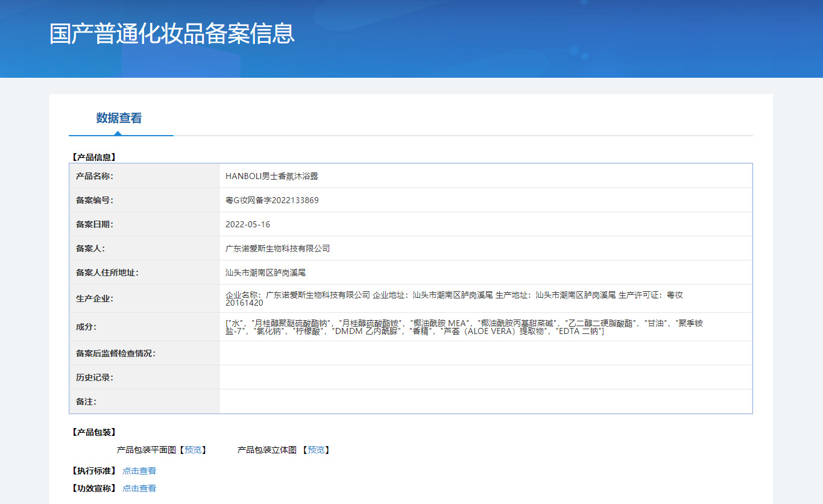The image size is (823, 504).
Task: Click the 备案日期 row label
Action: coord(95,224)
